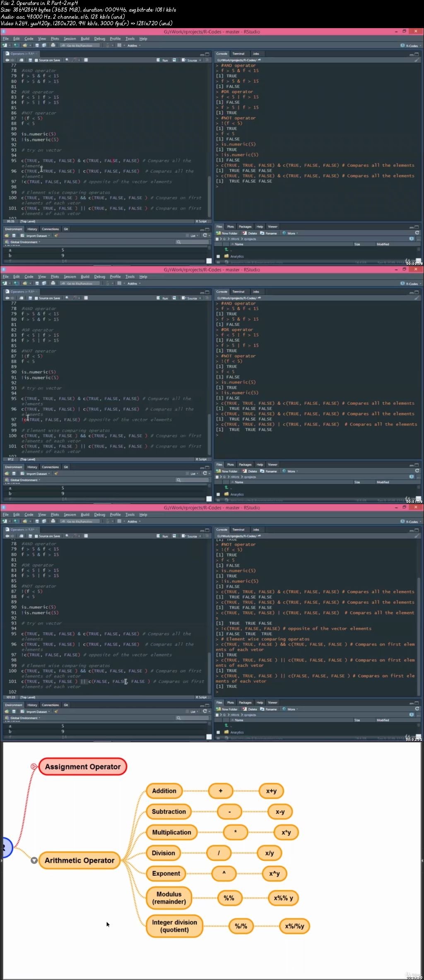Viewport: 424px width, 980px height.
Task: Click refresh icon in top frame Files pane
Action: pos(417,233)
